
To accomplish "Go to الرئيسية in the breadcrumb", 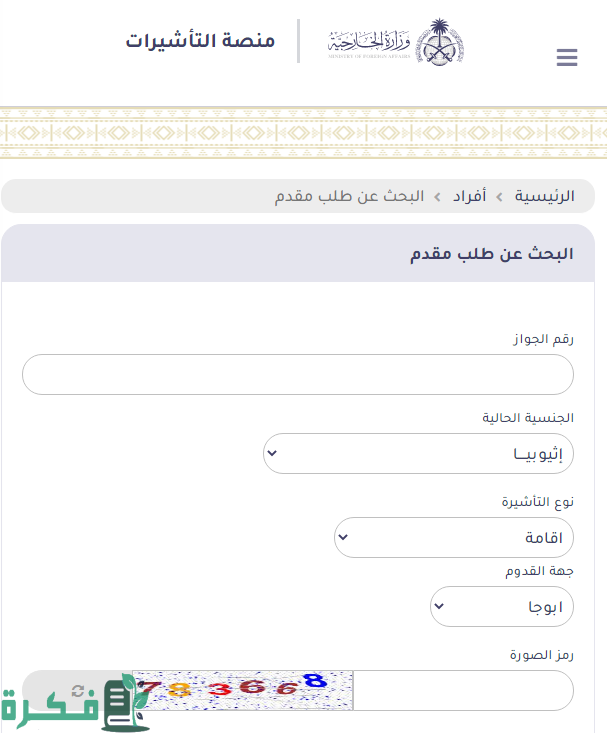I will [544, 196].
